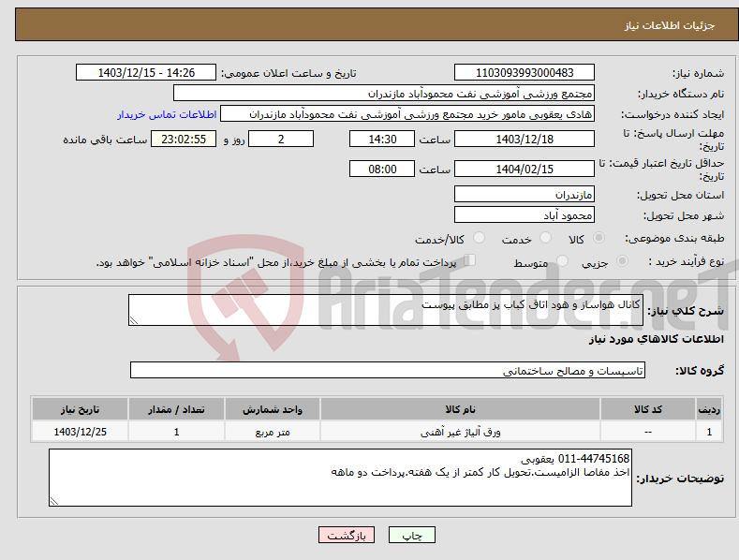This screenshot has height=560, width=739.
Task: Select the کالا radio button
Action: tap(599, 238)
